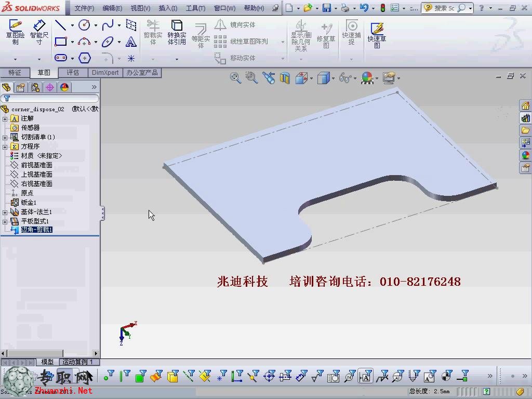
Task: Click the corner_dispose_02 part name
Action: (37, 109)
